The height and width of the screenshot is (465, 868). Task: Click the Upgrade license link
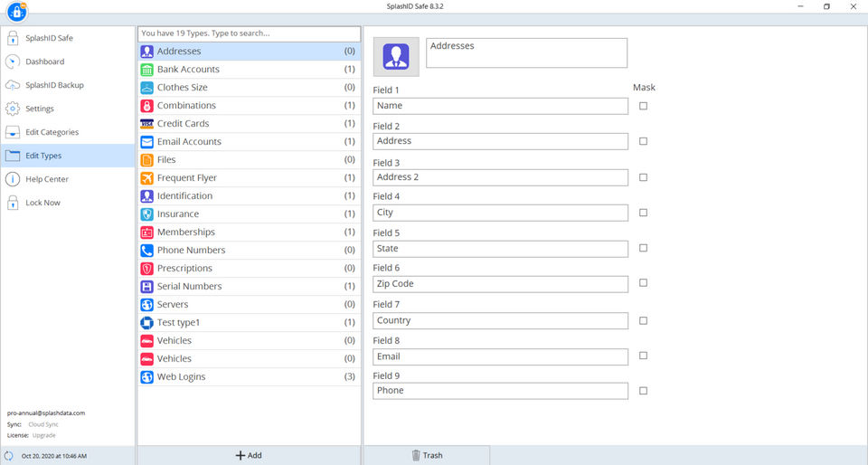coord(43,436)
